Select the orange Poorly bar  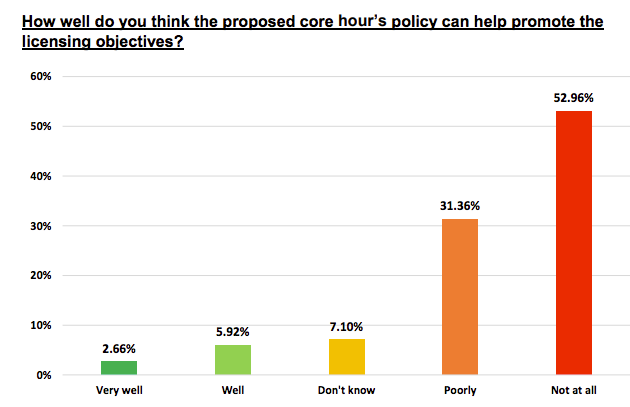coord(460,297)
